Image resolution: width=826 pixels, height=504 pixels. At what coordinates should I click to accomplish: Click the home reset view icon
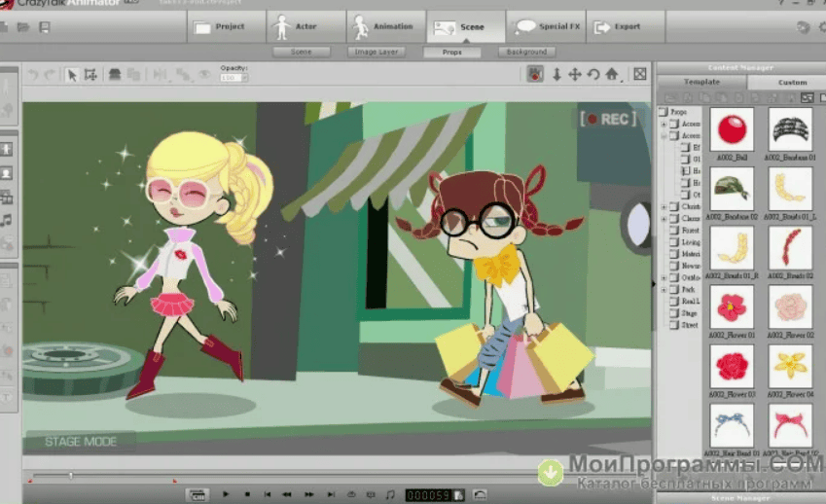[x=612, y=74]
